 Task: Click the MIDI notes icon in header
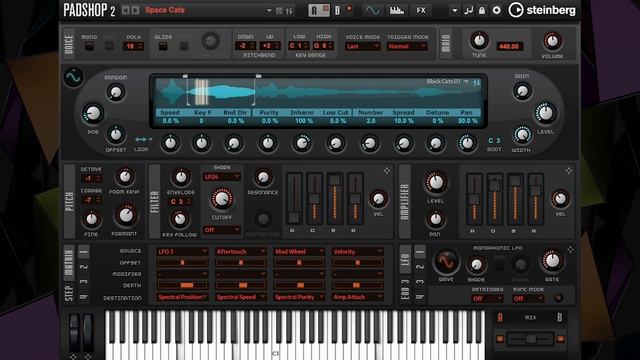point(468,10)
